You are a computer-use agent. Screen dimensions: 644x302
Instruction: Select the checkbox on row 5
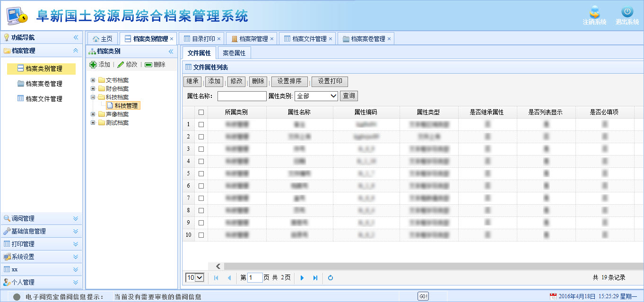click(x=201, y=173)
